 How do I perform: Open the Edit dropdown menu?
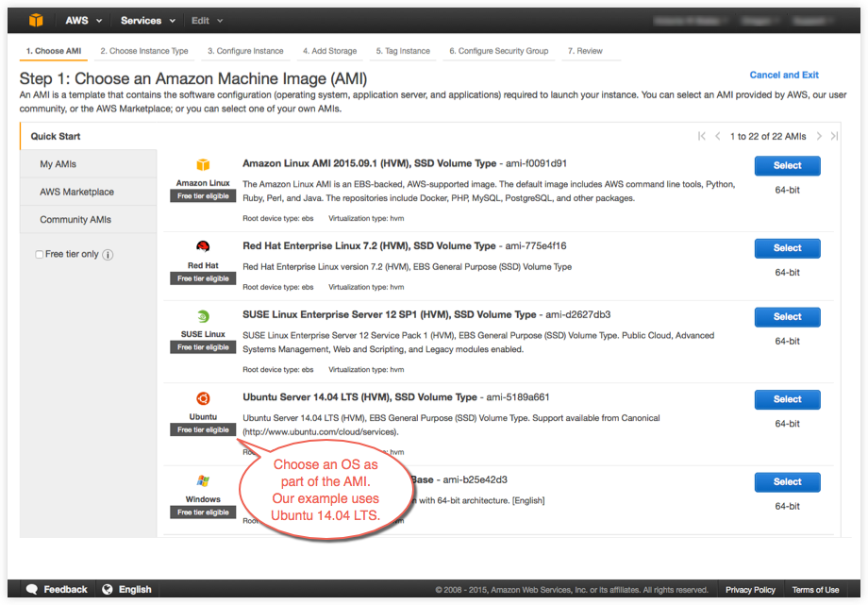coord(206,19)
